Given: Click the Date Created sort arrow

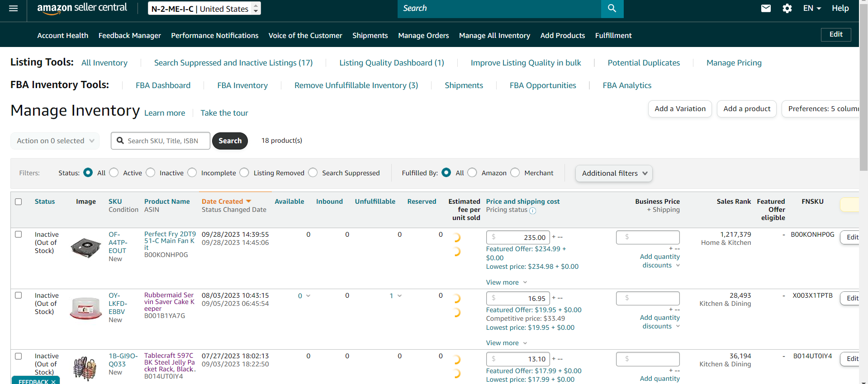Looking at the screenshot, I should (x=248, y=201).
